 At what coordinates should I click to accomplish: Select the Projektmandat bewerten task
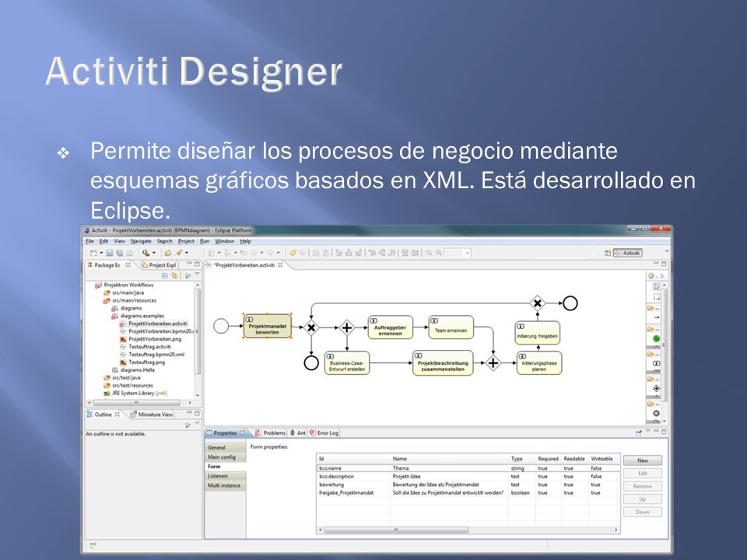(x=267, y=326)
